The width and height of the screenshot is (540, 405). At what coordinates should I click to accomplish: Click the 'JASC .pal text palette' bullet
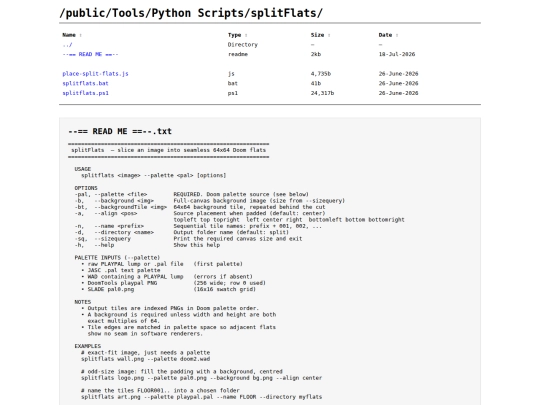click(x=121, y=270)
